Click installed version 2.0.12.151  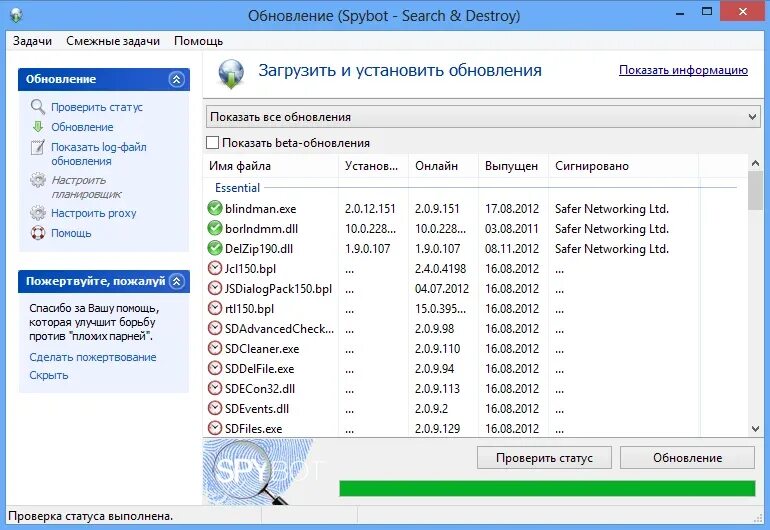click(x=370, y=209)
